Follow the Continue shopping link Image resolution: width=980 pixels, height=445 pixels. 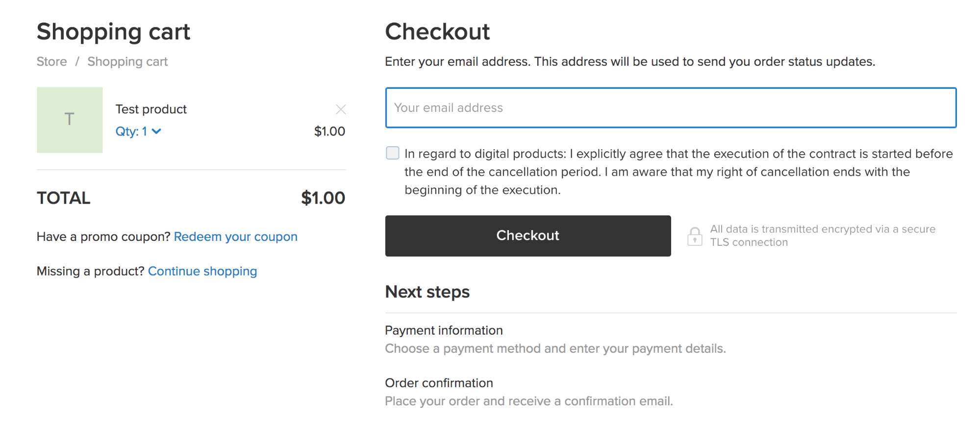(202, 271)
